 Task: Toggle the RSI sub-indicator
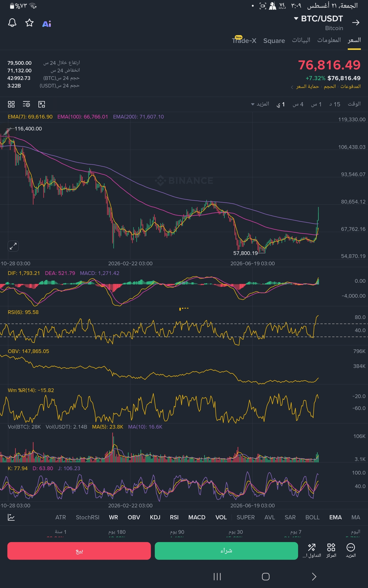pos(174,517)
